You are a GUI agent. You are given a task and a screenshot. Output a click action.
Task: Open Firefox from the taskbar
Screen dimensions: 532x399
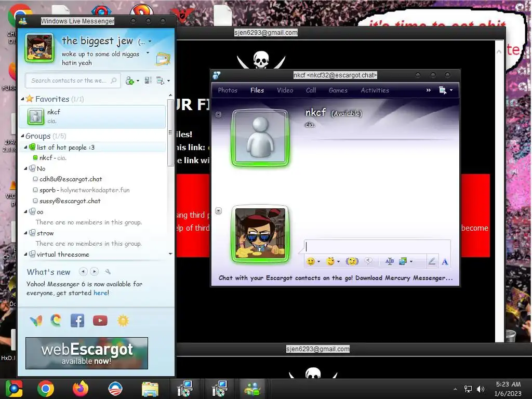81,389
